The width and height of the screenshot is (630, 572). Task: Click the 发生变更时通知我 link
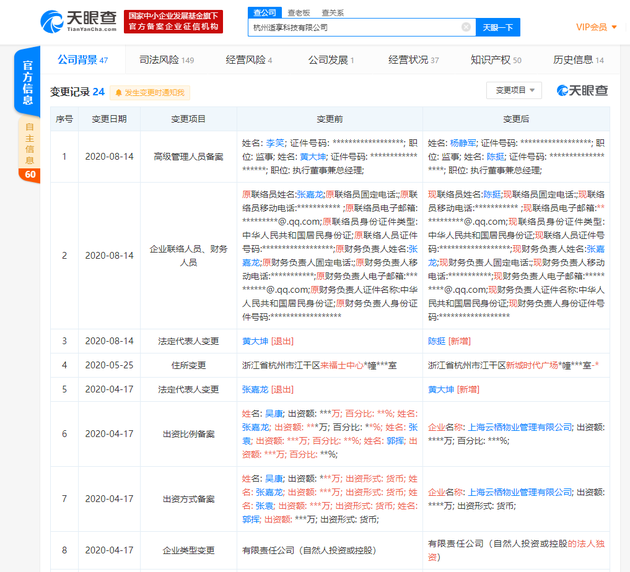click(x=155, y=93)
